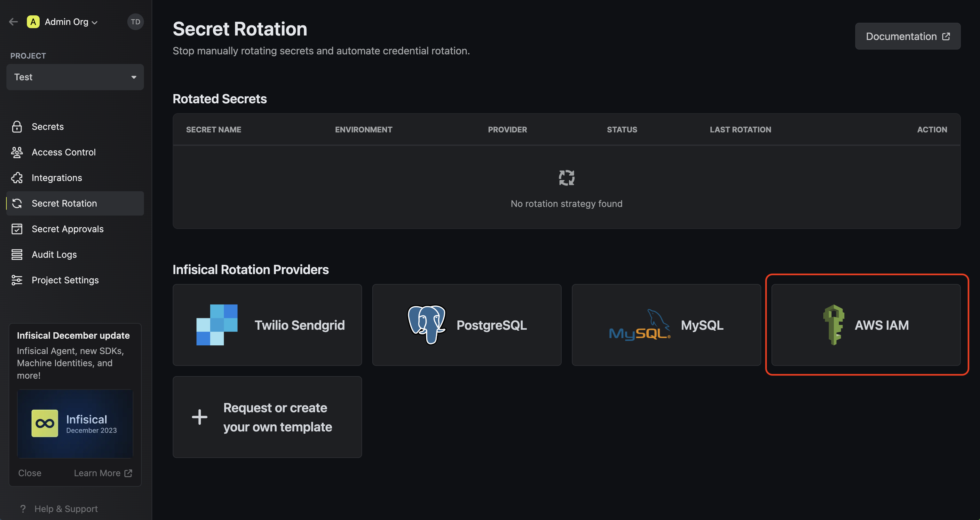980x520 pixels.
Task: Click the Infisical December 2023 thumbnail
Action: (x=75, y=423)
